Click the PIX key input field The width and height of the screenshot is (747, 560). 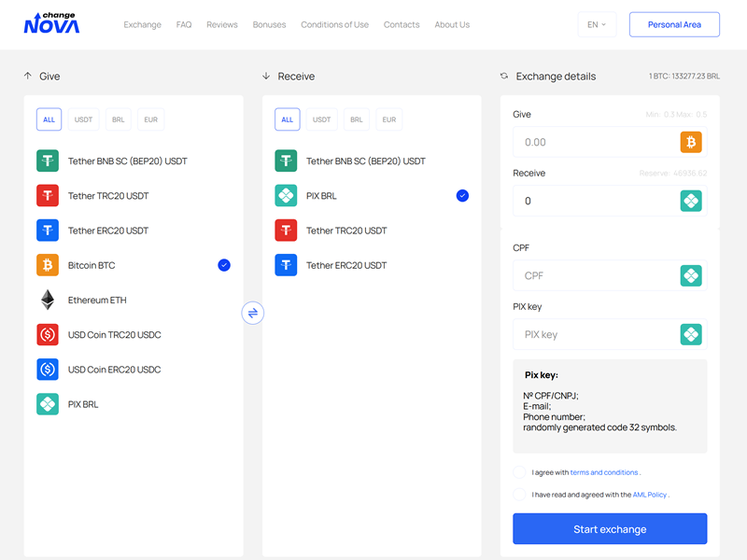610,334
